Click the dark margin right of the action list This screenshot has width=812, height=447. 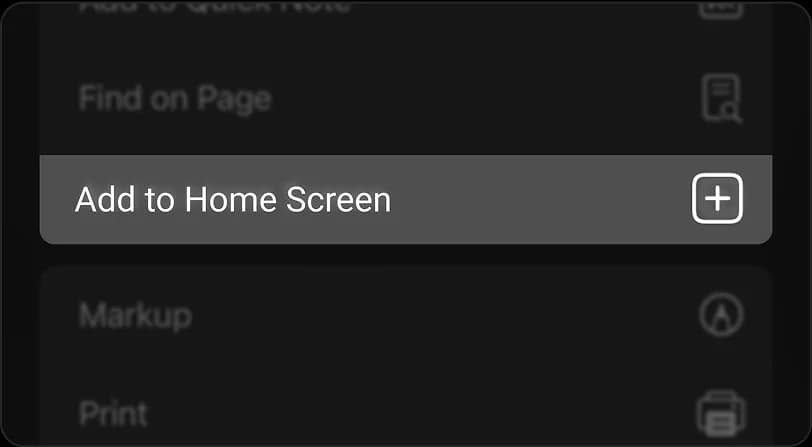tap(792, 223)
